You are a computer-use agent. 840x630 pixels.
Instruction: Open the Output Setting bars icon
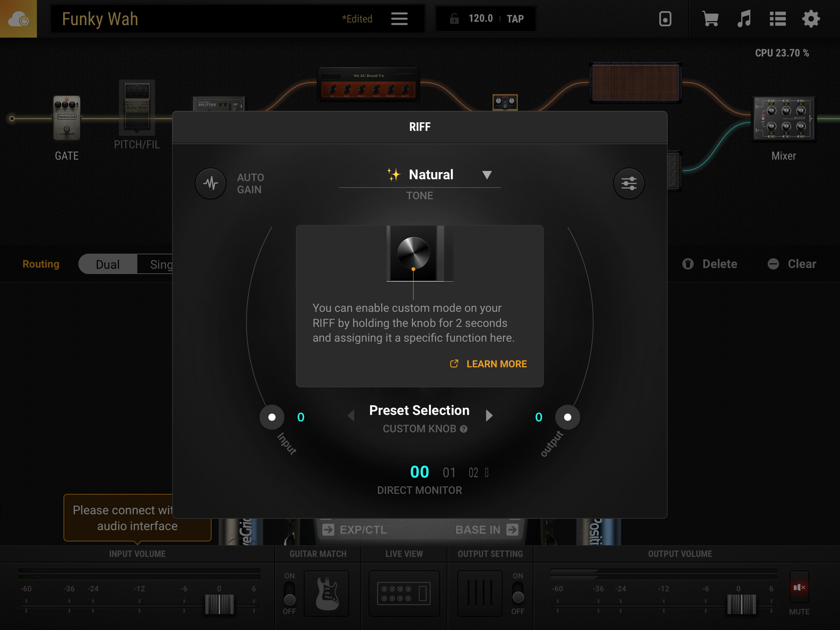480,593
